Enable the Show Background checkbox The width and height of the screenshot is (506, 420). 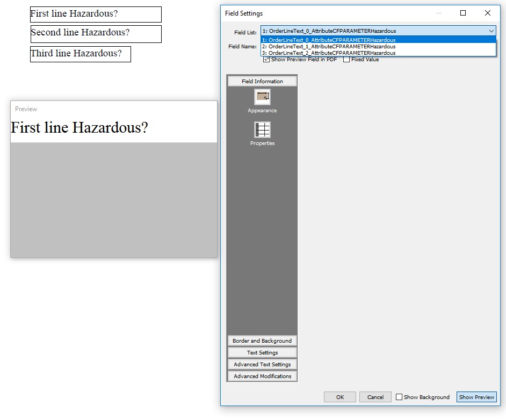(x=399, y=397)
